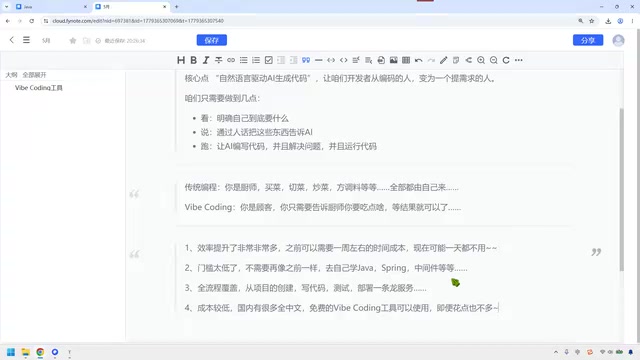The width and height of the screenshot is (640, 360).
Task: Open more toolbar options (three dots)
Action: click(519, 60)
